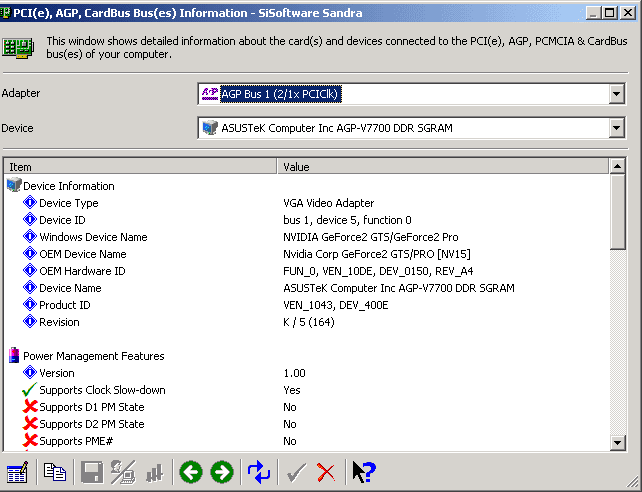The image size is (642, 492).
Task: Click the grayed percent/computer toolbar icon
Action: tap(123, 472)
